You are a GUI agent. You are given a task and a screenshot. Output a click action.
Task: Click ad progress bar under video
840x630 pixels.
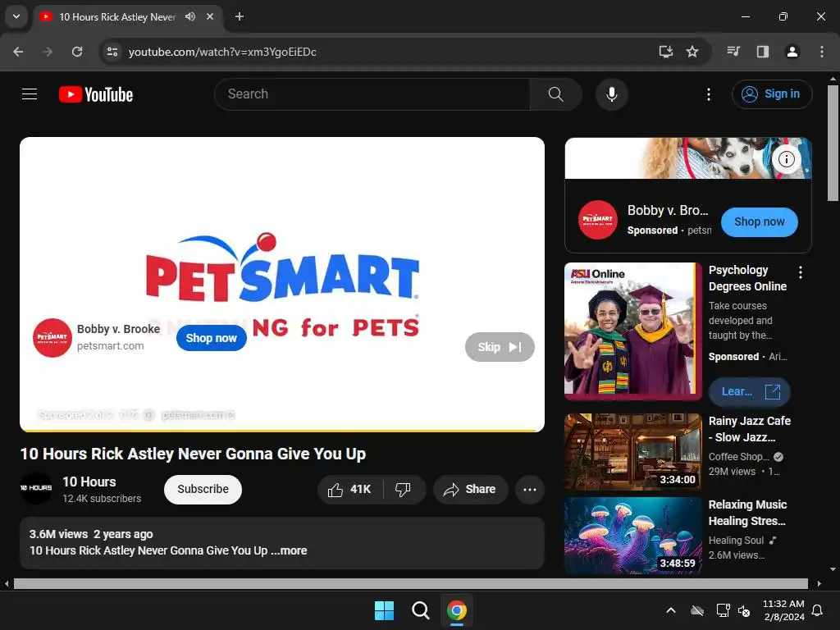(x=282, y=430)
